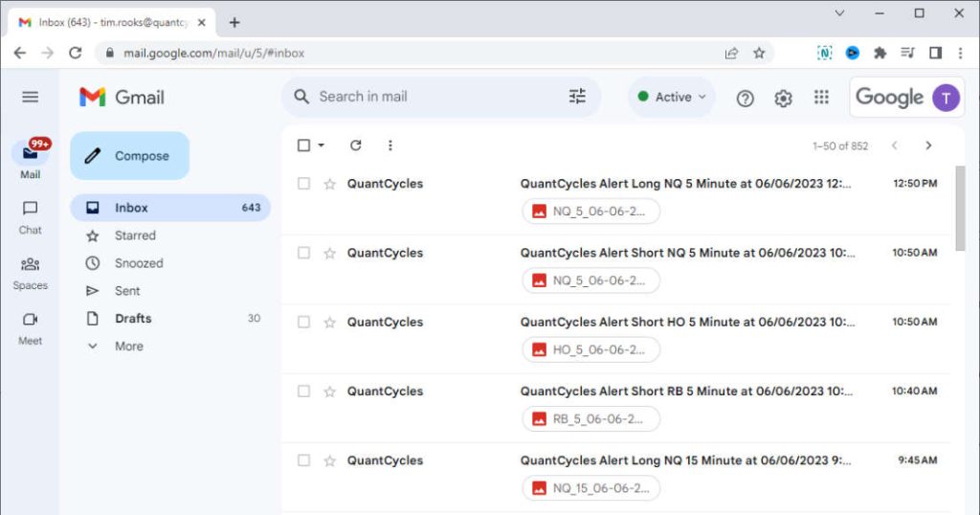Open Chat in the left rail
This screenshot has height=515, width=980.
click(30, 217)
